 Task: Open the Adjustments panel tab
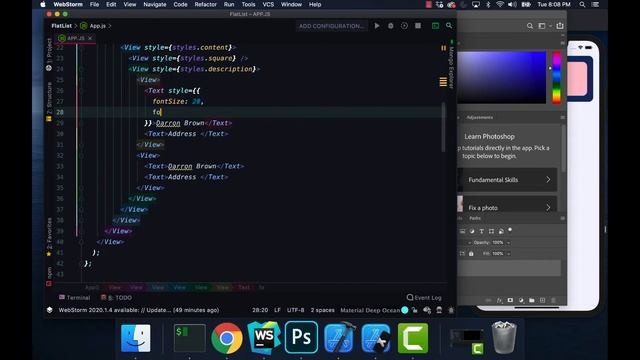click(x=480, y=118)
